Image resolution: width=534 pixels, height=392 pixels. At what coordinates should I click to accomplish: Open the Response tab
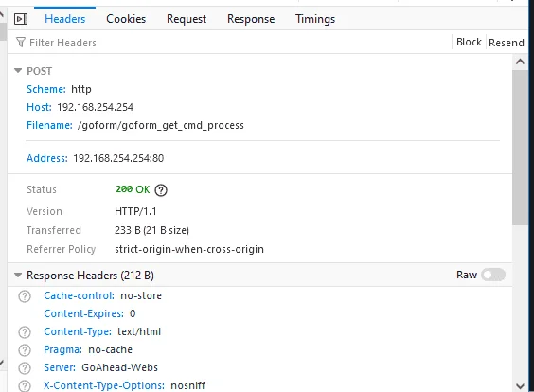(x=251, y=19)
